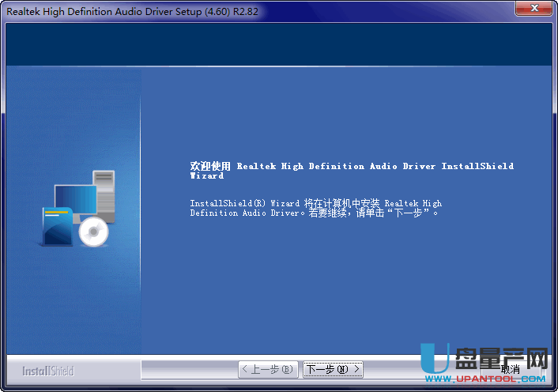Click the InstallShield(R) Wizard description paragraph
This screenshot has height=392, width=558.
point(316,208)
